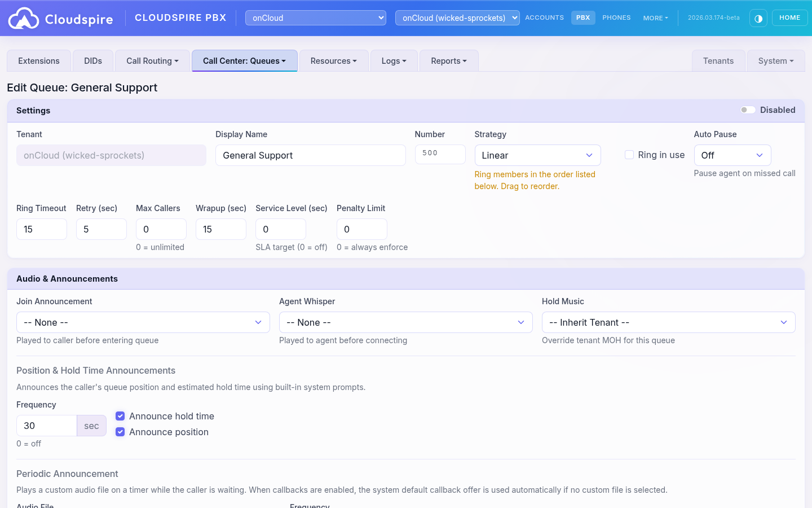Open the onCloud server selector dropdown

pos(315,18)
